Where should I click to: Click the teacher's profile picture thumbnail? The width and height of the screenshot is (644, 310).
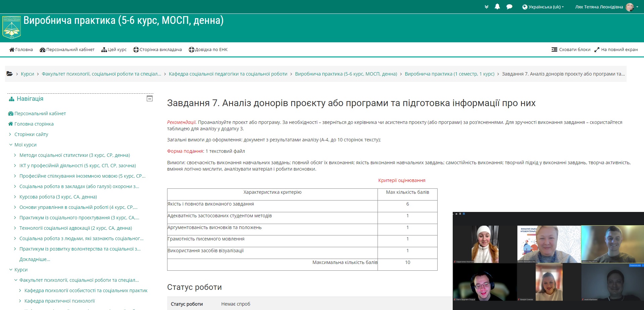tap(630, 6)
